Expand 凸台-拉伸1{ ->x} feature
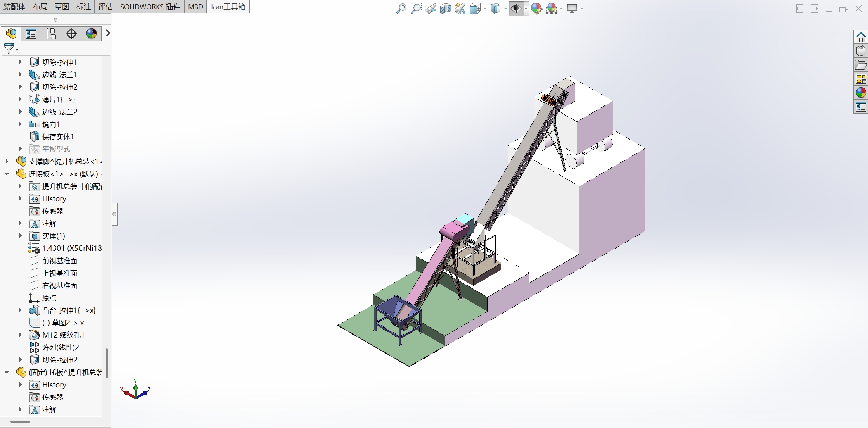This screenshot has height=428, width=868. click(20, 310)
